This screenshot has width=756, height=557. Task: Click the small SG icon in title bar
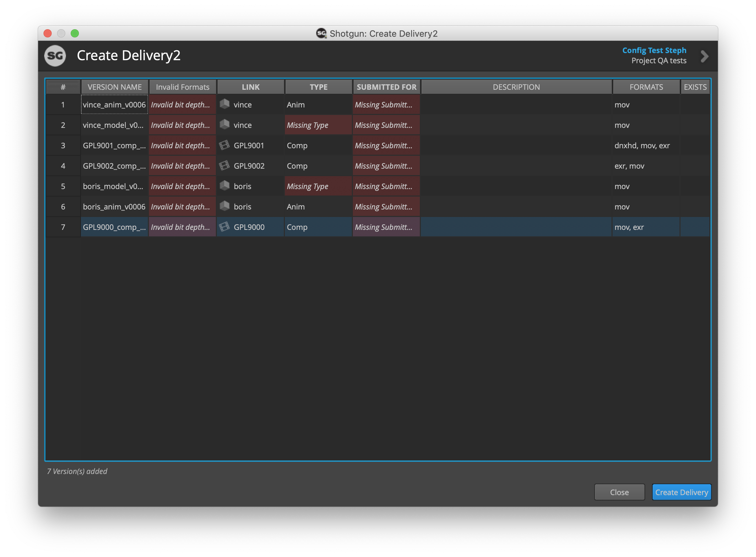click(321, 33)
